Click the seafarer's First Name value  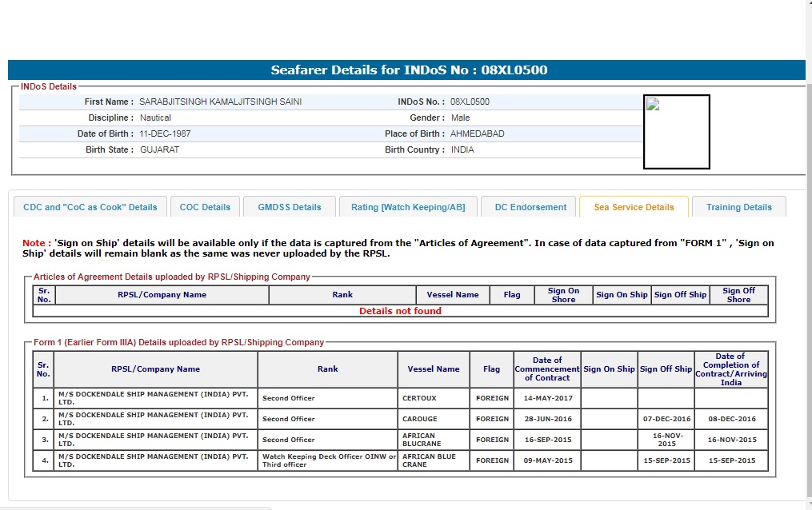coord(220,102)
